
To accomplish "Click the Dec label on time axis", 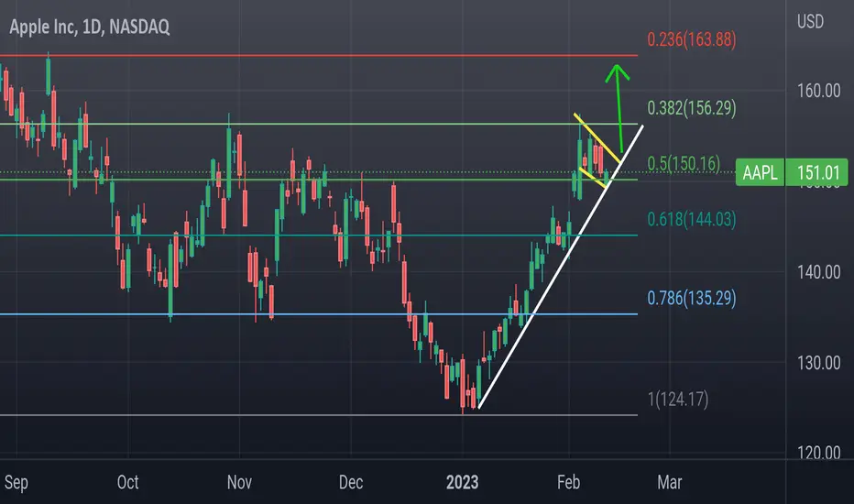I will coord(351,482).
